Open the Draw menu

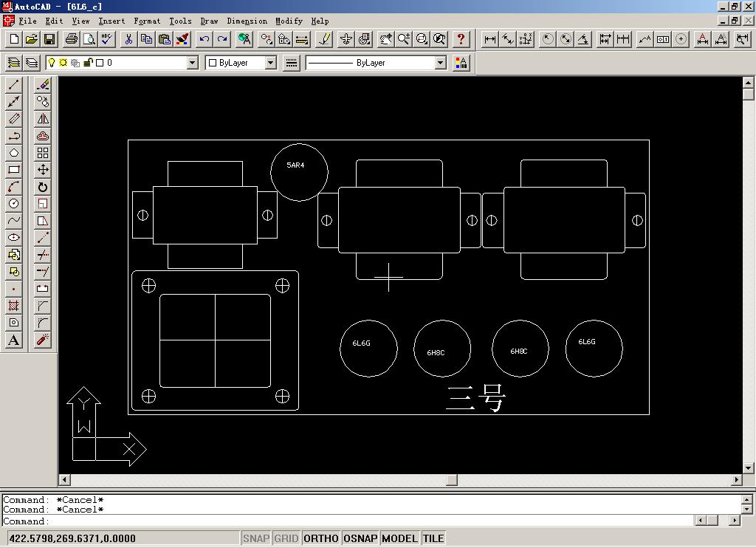(x=209, y=21)
